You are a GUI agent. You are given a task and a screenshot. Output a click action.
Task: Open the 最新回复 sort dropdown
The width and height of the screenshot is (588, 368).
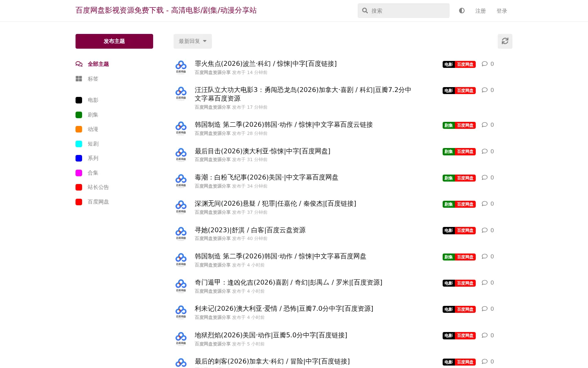click(x=193, y=41)
